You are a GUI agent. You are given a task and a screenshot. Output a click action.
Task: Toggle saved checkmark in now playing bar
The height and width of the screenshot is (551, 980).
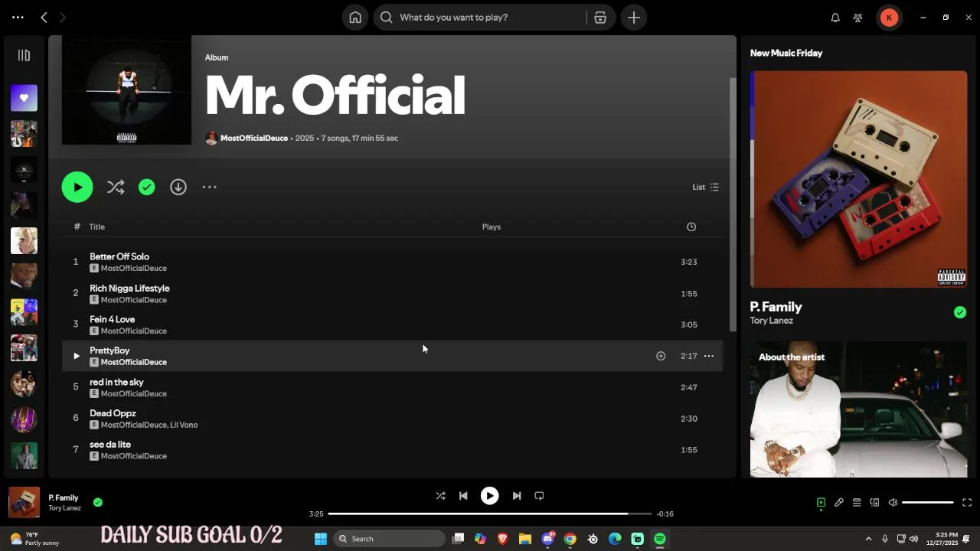click(98, 503)
